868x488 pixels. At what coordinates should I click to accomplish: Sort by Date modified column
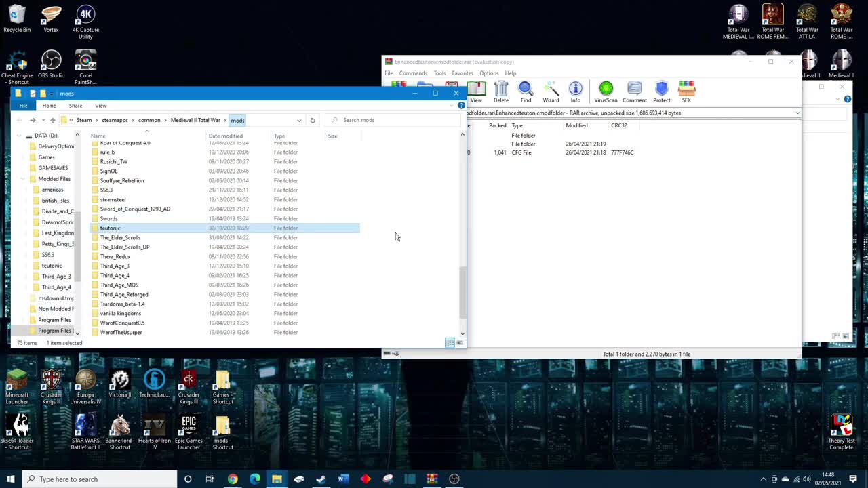238,136
